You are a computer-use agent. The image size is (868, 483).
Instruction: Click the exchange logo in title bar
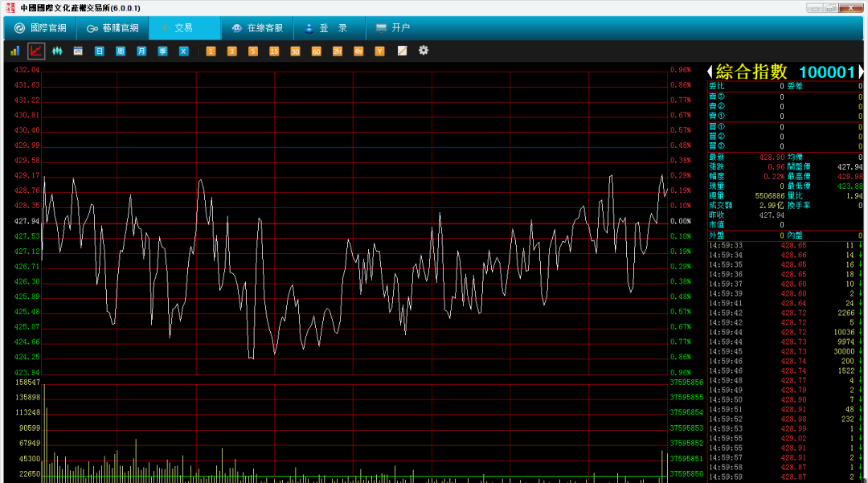tap(10, 8)
